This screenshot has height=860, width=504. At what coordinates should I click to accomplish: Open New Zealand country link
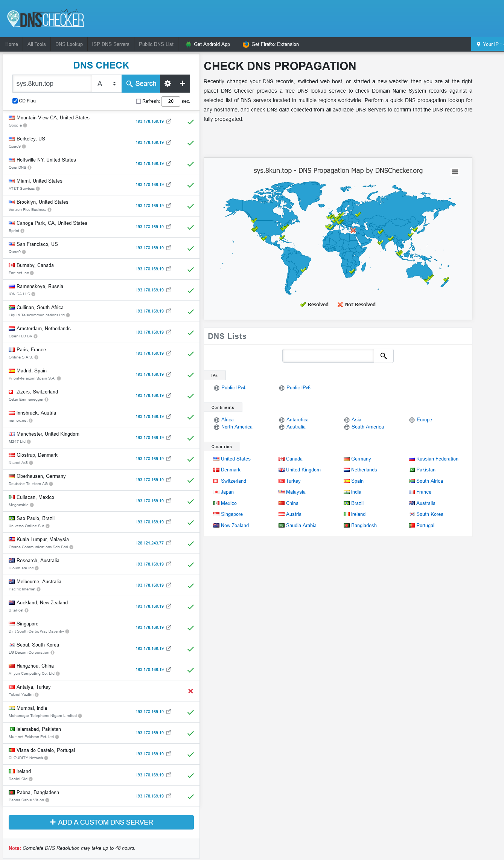235,525
